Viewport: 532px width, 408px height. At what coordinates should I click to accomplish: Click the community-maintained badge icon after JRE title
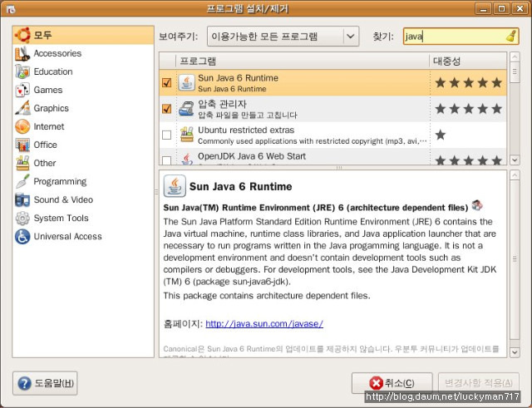(477, 205)
